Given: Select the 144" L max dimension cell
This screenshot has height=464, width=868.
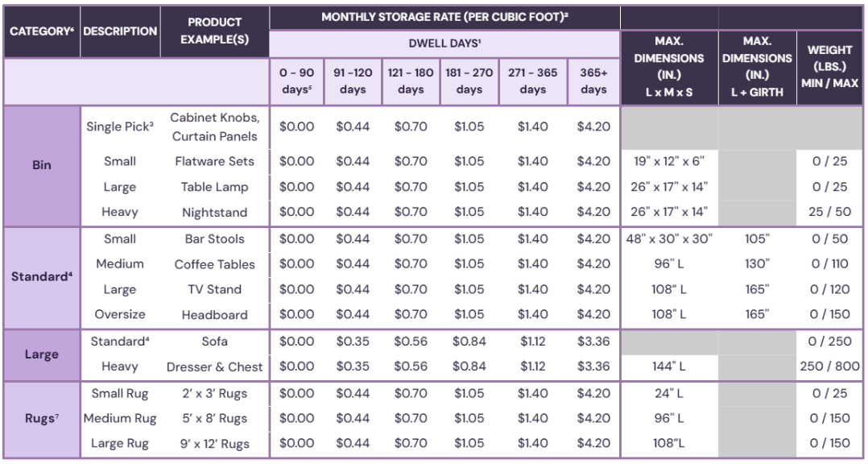Looking at the screenshot, I should 668,367.
